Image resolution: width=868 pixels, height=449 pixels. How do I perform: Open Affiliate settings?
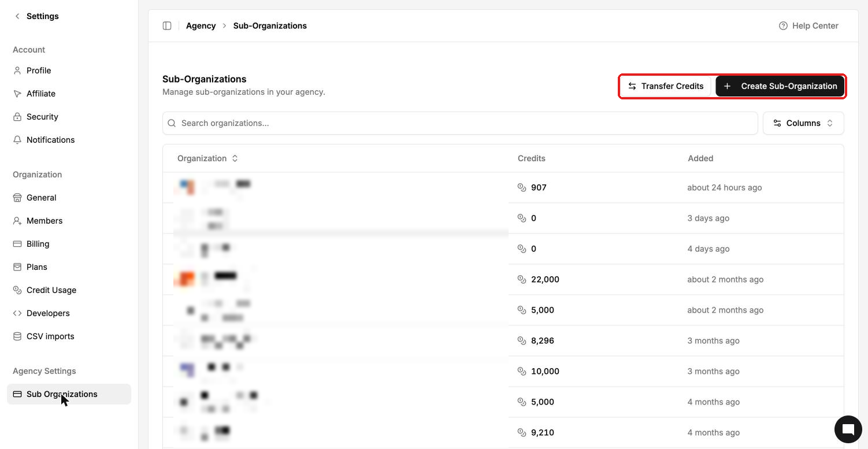tap(69, 94)
